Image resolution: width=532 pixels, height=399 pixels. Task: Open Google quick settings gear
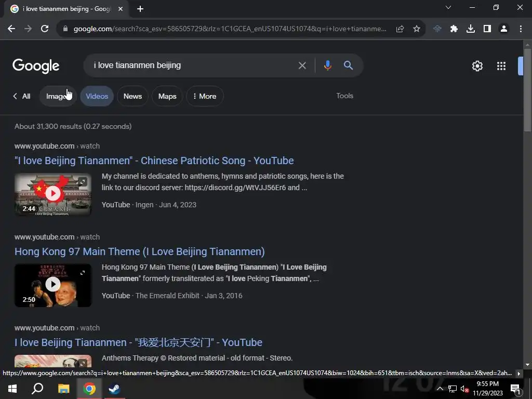477,66
